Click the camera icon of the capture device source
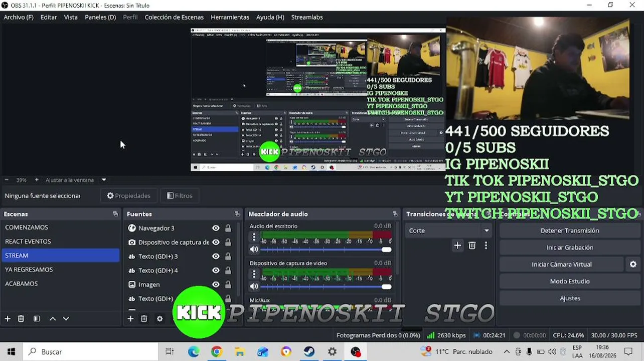Image resolution: width=644 pixels, height=361 pixels. pyautogui.click(x=132, y=242)
